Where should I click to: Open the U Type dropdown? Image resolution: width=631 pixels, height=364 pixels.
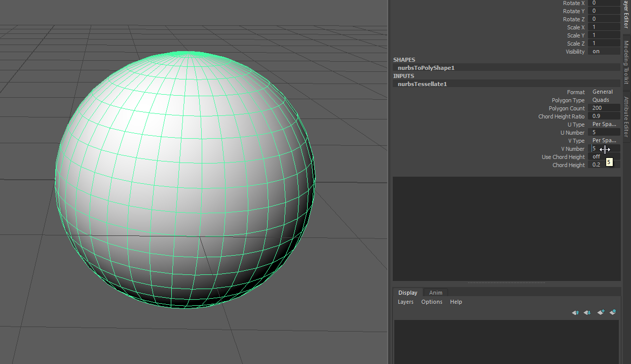[x=604, y=125]
